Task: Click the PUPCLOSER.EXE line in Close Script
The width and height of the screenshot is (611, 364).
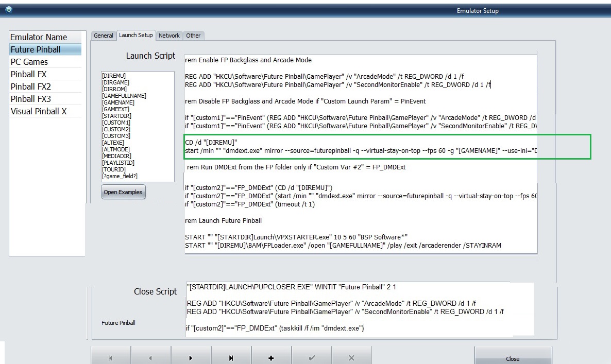Action: click(292, 287)
